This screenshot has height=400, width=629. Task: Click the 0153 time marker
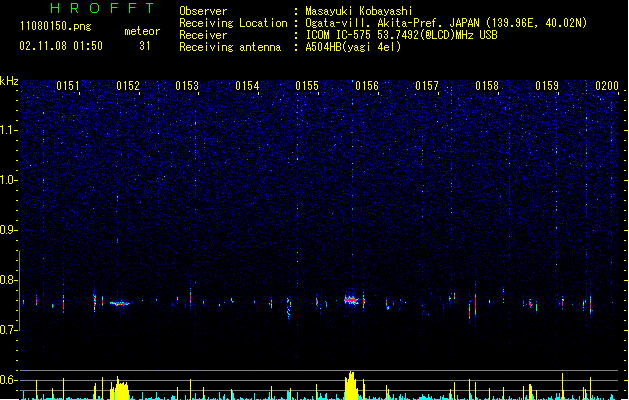pos(187,86)
